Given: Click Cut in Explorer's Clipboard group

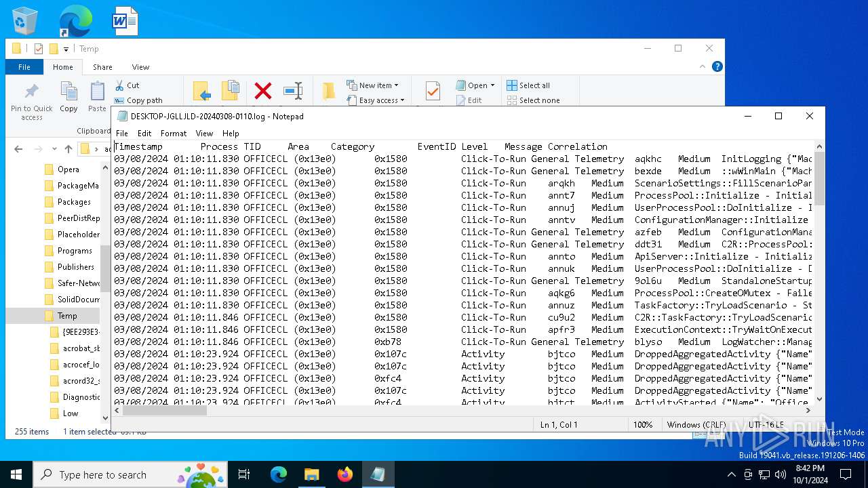Looking at the screenshot, I should point(127,85).
